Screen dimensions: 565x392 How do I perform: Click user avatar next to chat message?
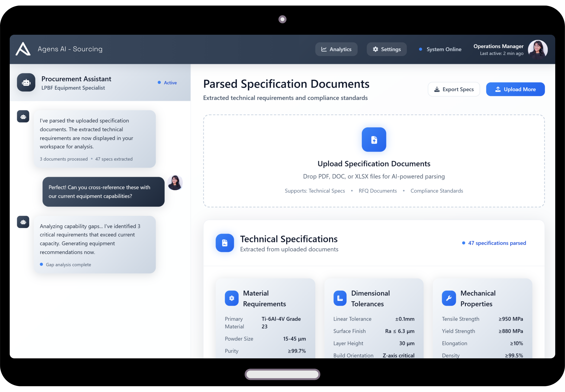point(175,183)
